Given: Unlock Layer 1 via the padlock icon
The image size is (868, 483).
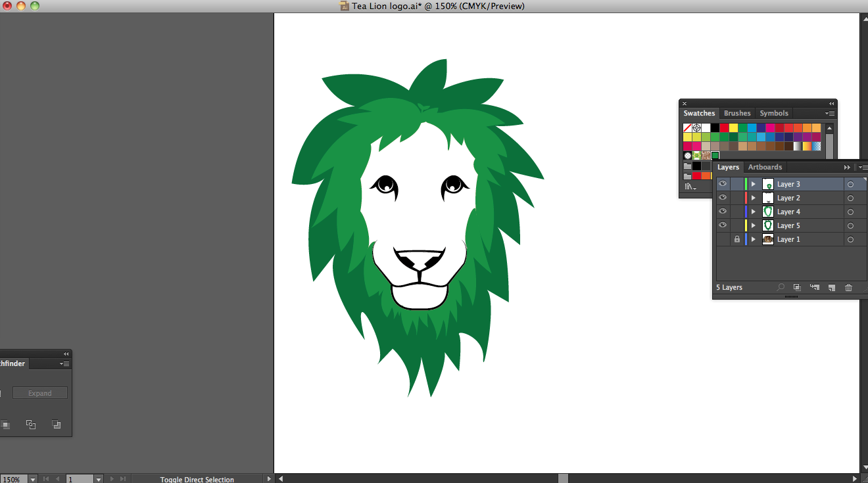Looking at the screenshot, I should coord(737,240).
